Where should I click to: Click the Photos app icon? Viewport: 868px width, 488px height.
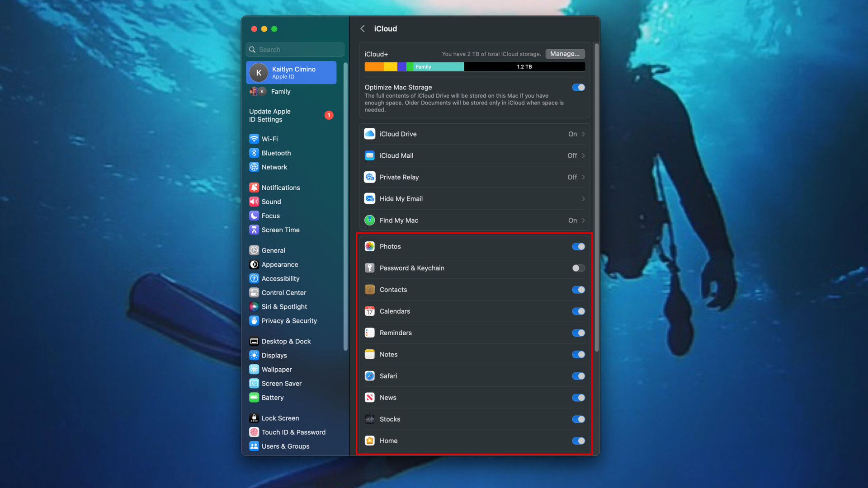tap(370, 246)
